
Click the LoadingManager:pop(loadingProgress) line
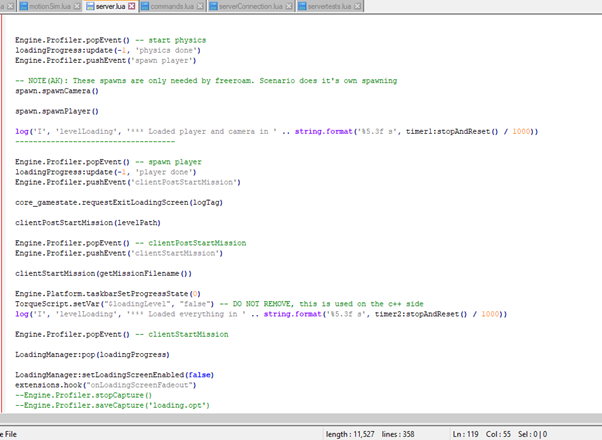(x=92, y=355)
